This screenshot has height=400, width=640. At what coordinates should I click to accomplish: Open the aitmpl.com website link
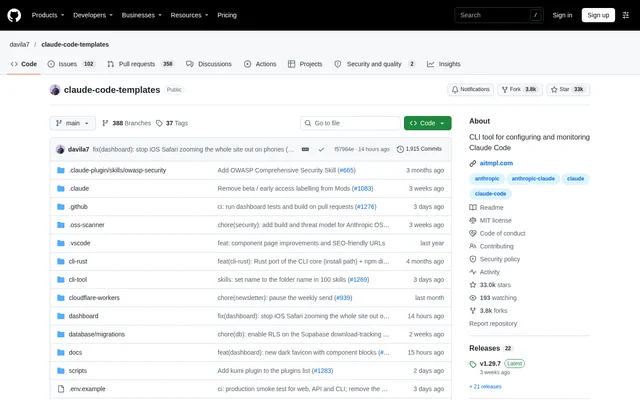pos(496,163)
